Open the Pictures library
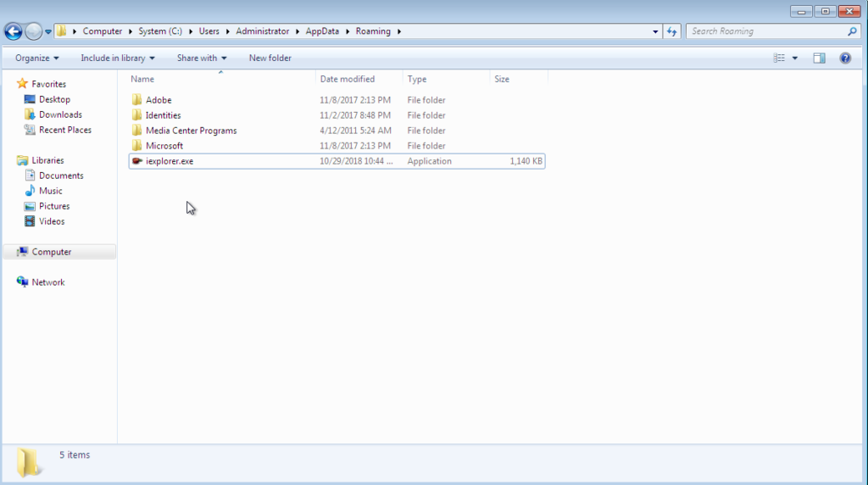The width and height of the screenshot is (868, 485). tap(54, 206)
